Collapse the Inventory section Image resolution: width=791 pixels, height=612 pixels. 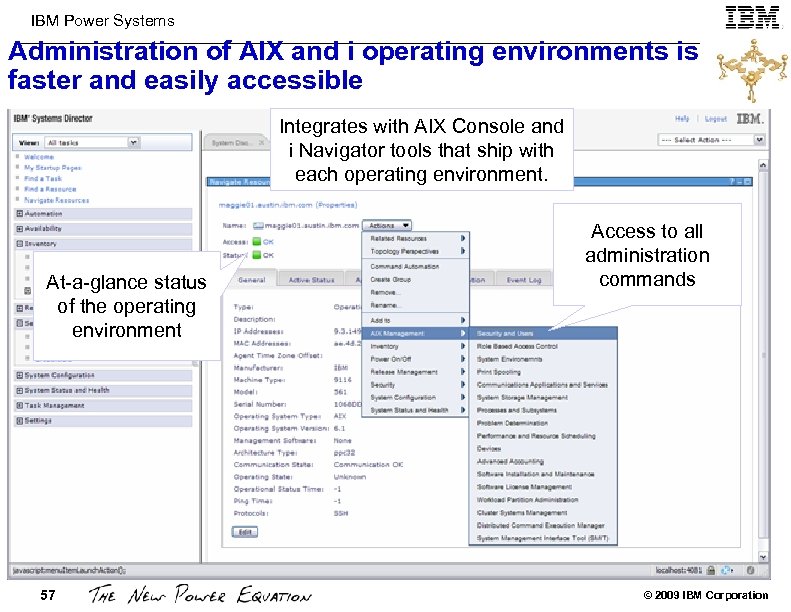tap(20, 243)
